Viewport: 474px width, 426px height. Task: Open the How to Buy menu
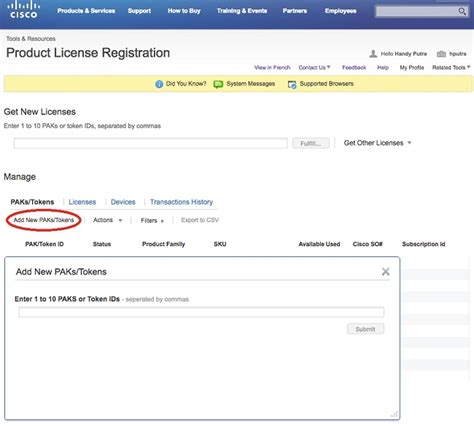pyautogui.click(x=184, y=11)
